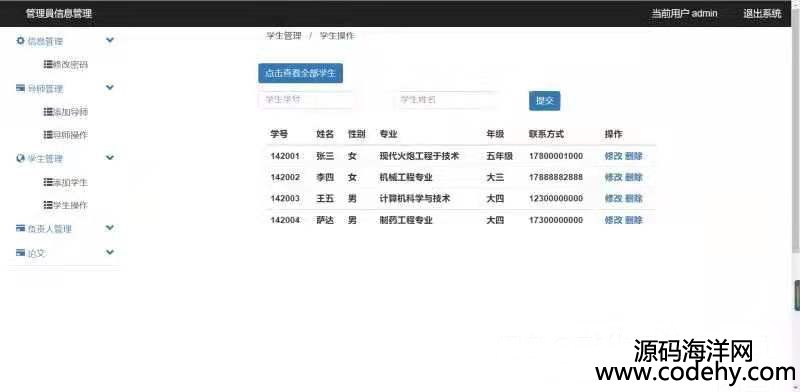Click the list icon beside 修改密码
The height and width of the screenshot is (392, 800).
point(48,64)
